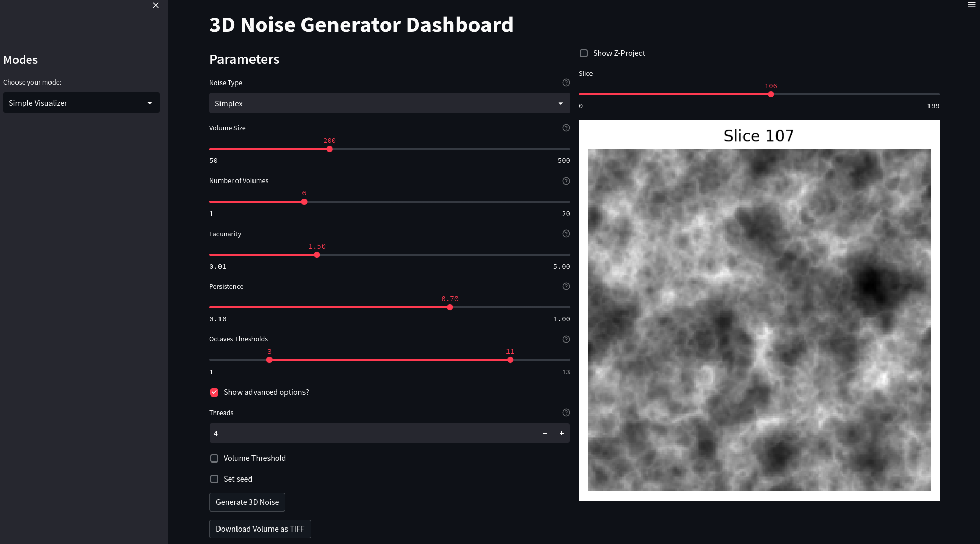Show help for Lacunarity
This screenshot has height=544, width=980.
tap(566, 234)
